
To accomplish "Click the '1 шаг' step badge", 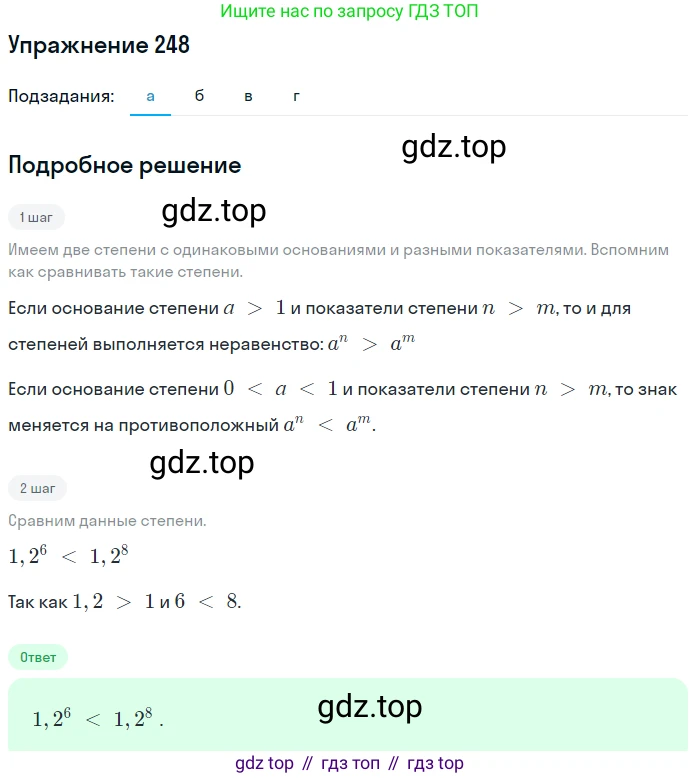I will 36,217.
